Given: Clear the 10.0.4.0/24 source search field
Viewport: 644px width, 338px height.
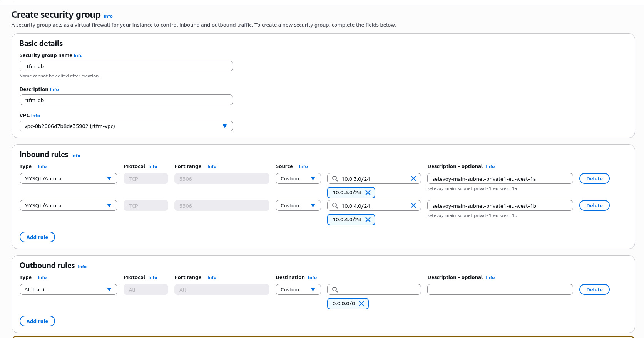Looking at the screenshot, I should (413, 205).
